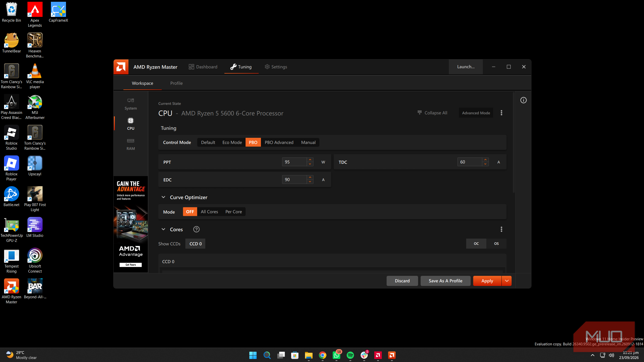
Task: Click the AMD logo in title bar
Action: [121, 67]
